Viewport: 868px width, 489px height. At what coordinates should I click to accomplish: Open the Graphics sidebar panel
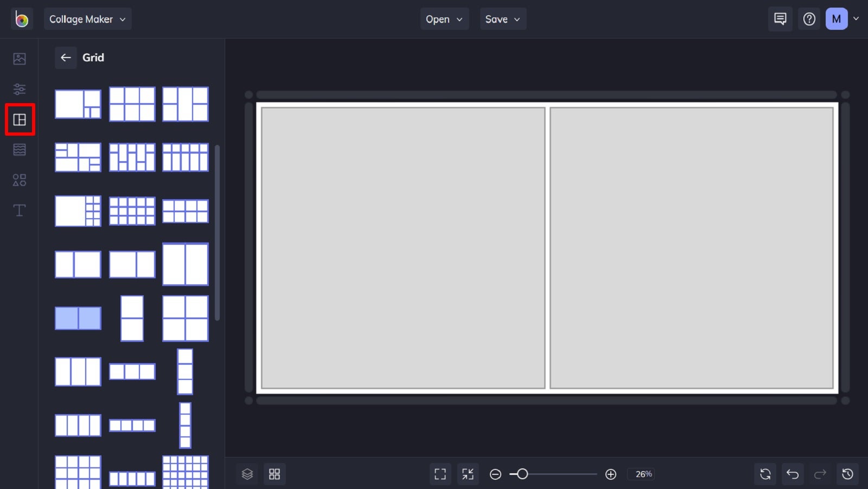point(19,180)
